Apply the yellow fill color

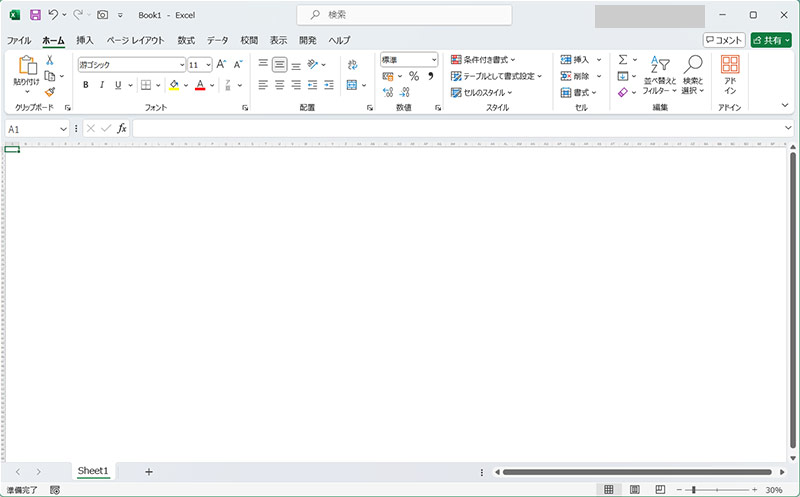(x=174, y=85)
